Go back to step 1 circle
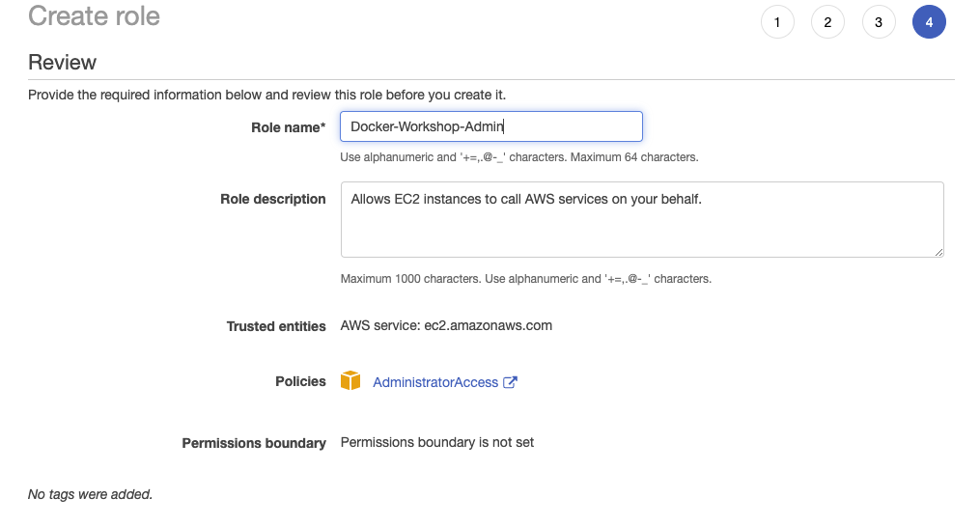 (777, 22)
